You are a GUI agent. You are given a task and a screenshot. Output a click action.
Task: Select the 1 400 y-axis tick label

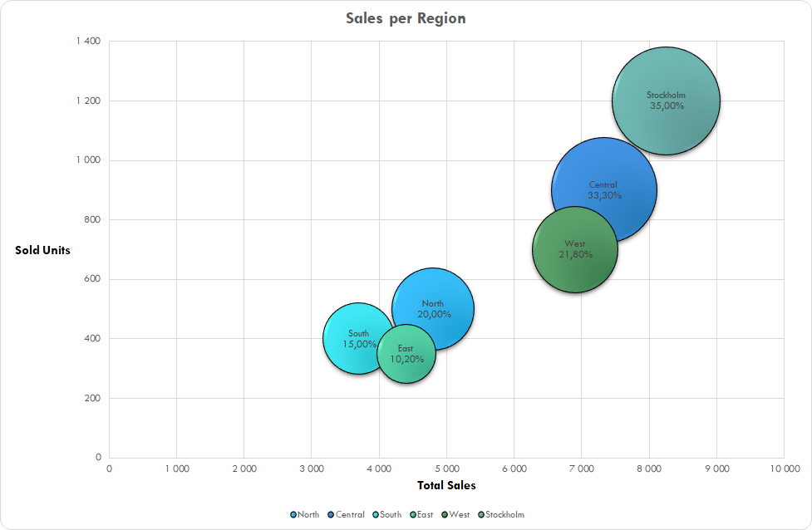(x=86, y=39)
